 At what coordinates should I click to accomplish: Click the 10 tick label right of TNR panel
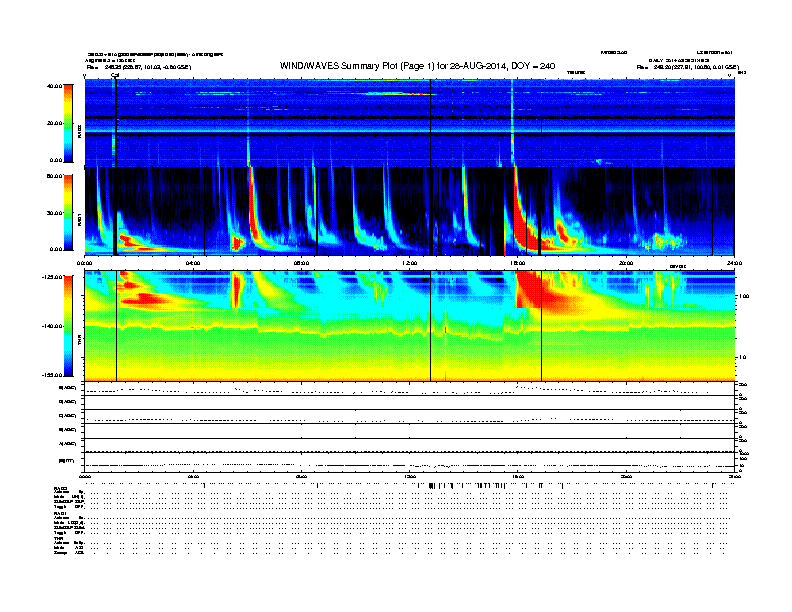click(x=743, y=357)
